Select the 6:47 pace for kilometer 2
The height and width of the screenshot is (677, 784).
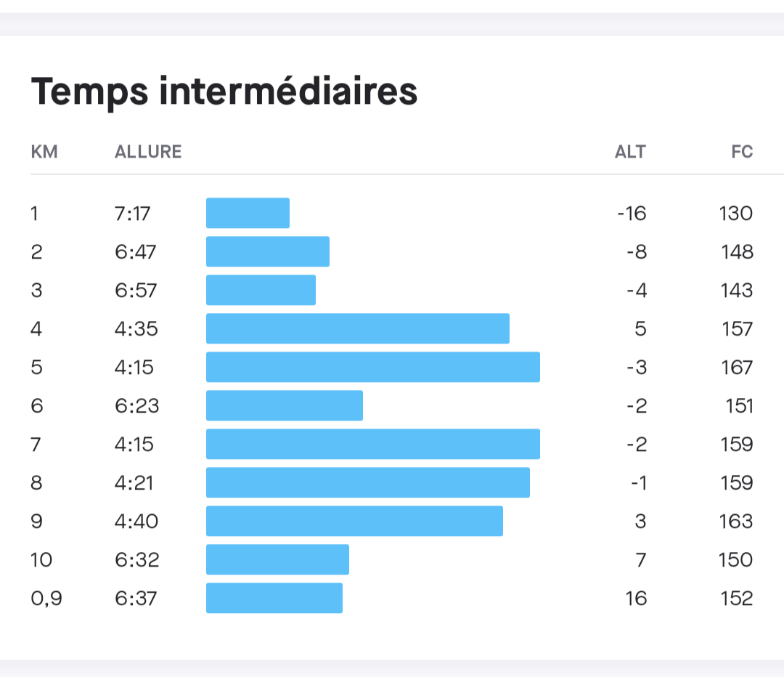[135, 252]
